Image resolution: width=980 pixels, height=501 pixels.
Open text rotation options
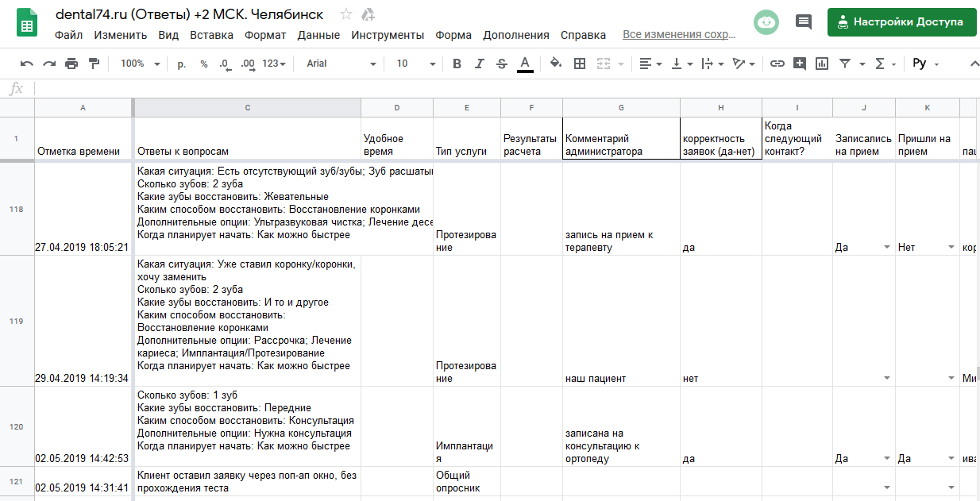743,64
